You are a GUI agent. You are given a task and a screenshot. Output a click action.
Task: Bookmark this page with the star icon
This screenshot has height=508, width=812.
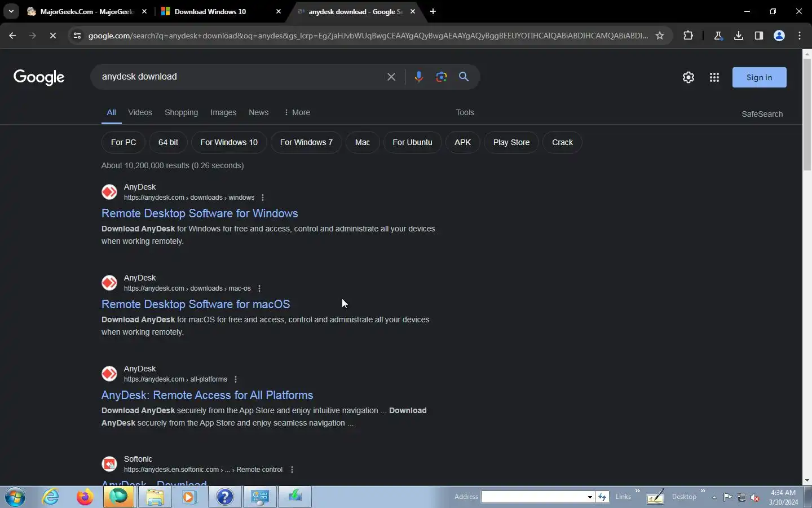pos(660,36)
